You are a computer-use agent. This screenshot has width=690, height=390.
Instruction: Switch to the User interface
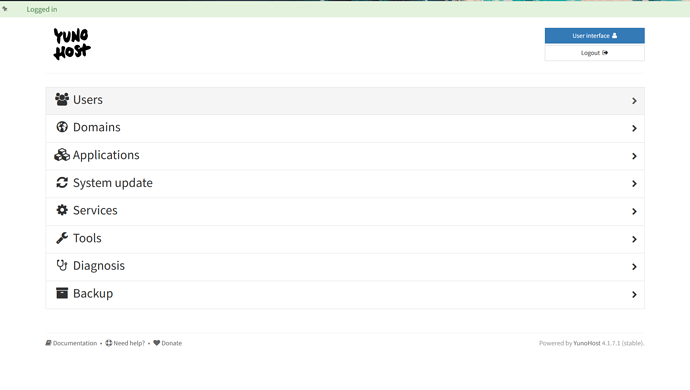(x=595, y=36)
